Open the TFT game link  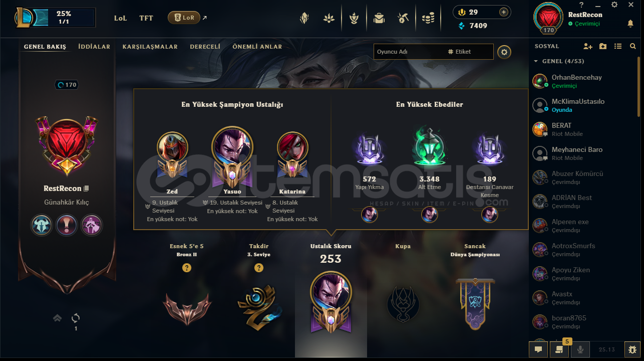[146, 18]
